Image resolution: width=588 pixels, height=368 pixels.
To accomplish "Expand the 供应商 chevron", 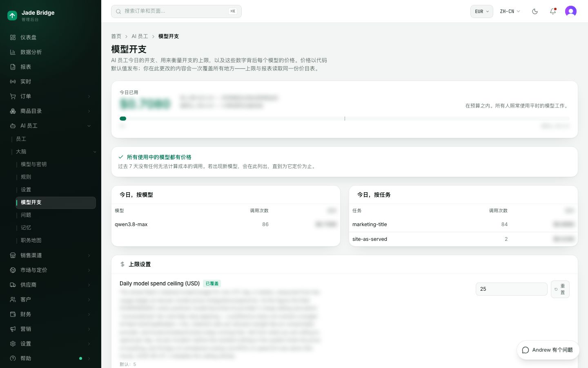I will [89, 285].
